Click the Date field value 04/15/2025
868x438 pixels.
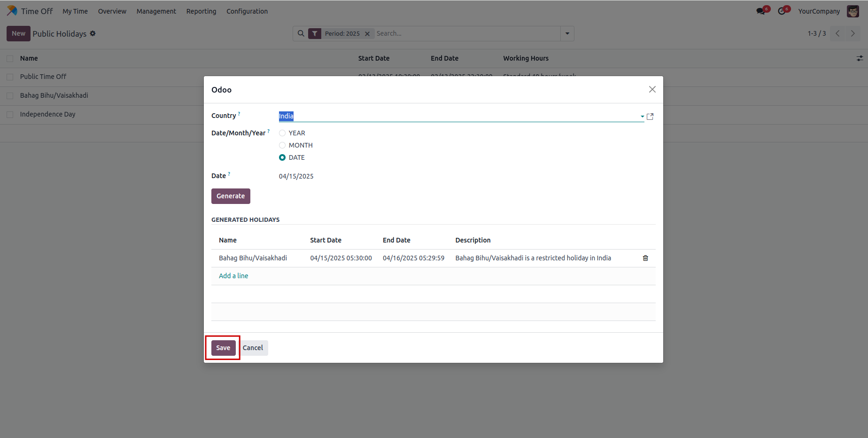[x=296, y=176]
